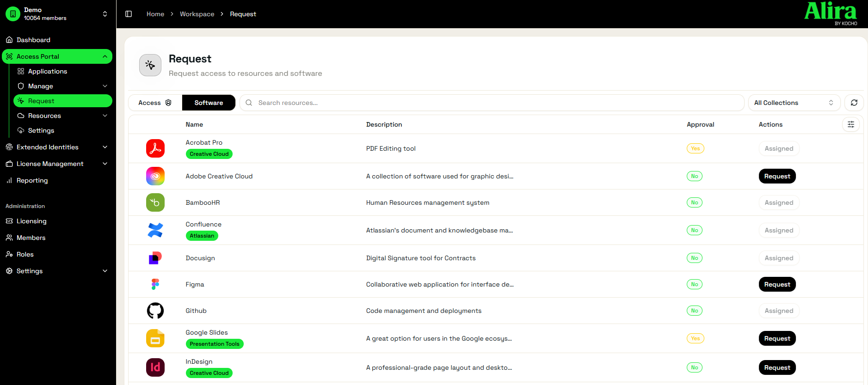Click Assigned button for Docusign

pyautogui.click(x=779, y=258)
